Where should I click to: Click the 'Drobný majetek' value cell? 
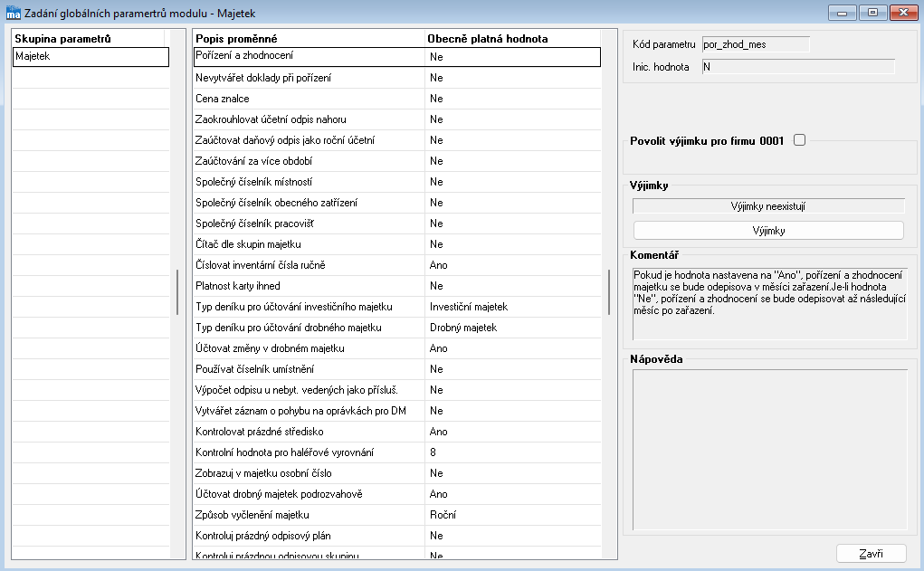pos(512,328)
